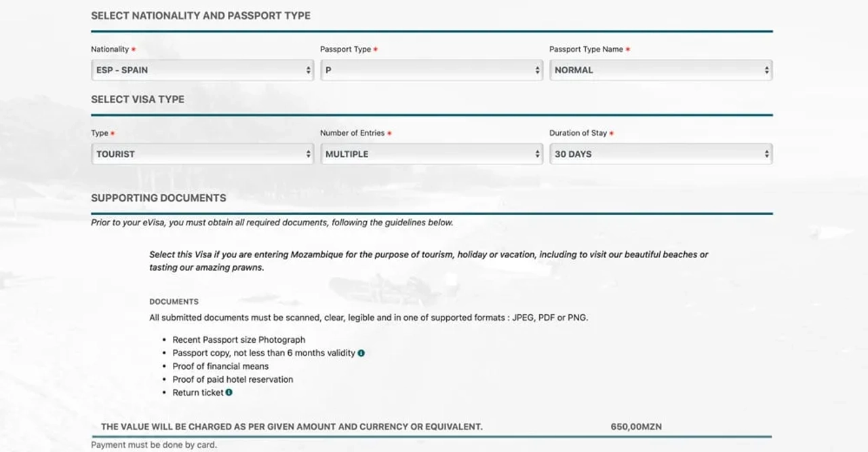Click the Select Nationality and Passport Type heading
This screenshot has height=452, width=868.
(201, 16)
